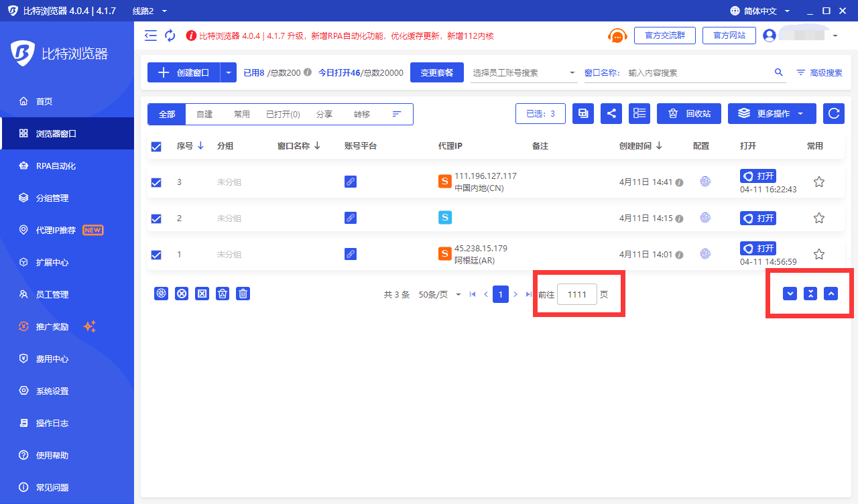Open the 创建窗口 dropdown arrow

pos(229,72)
